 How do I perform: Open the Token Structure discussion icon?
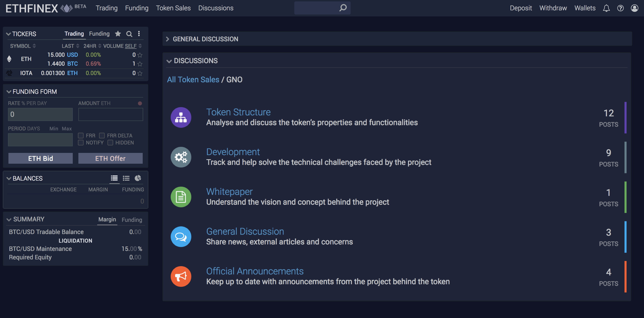click(x=181, y=117)
